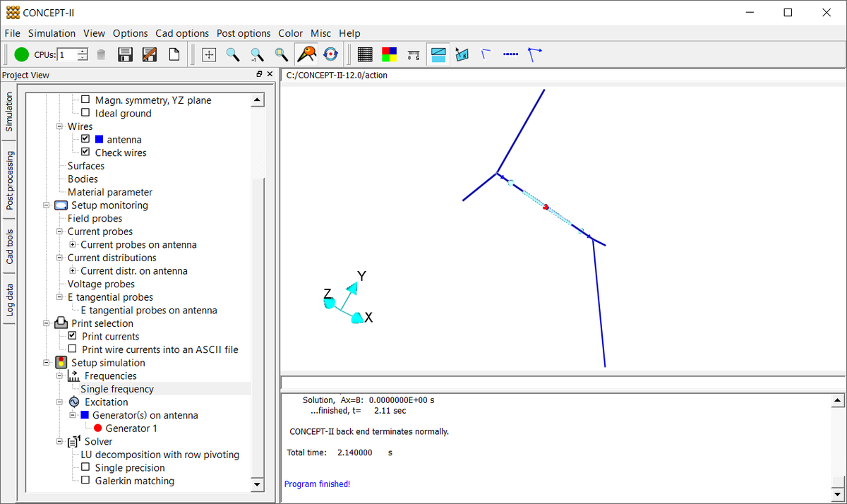Viewport: 847px width, 504px height.
Task: Click the Setup monitoring screen icon
Action: (61, 205)
